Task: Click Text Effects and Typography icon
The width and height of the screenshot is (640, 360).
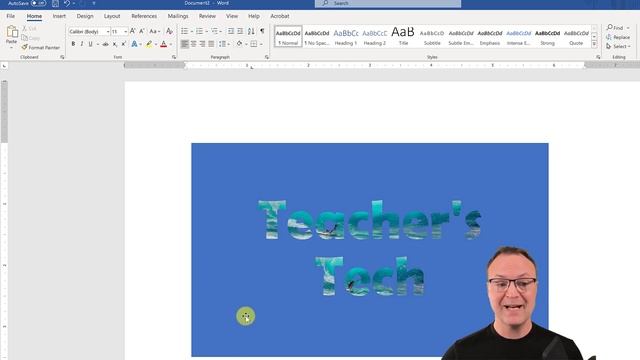Action: [134, 44]
